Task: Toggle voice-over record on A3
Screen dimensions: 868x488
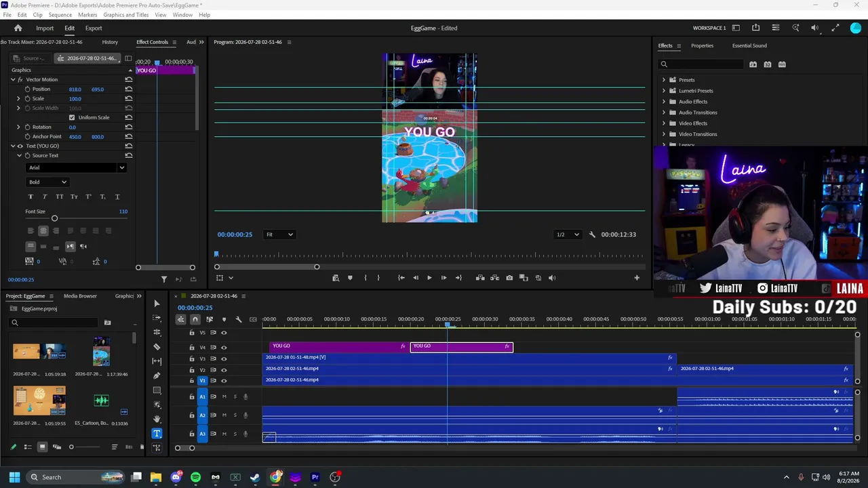Action: [245, 434]
